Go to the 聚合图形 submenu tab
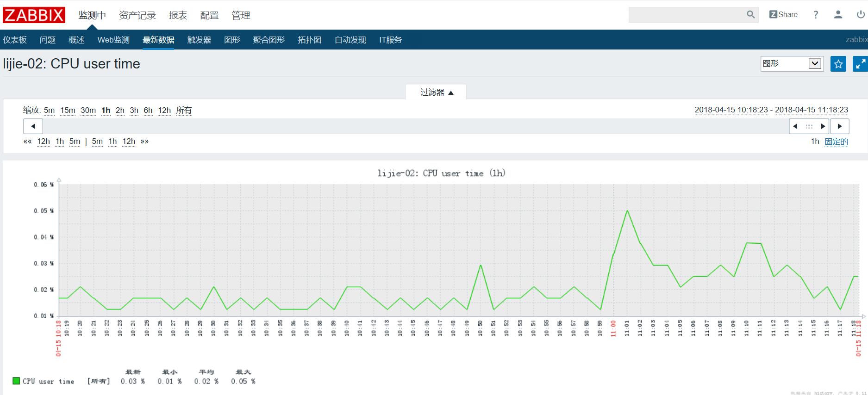Viewport: 868px width, 395px height. tap(269, 40)
